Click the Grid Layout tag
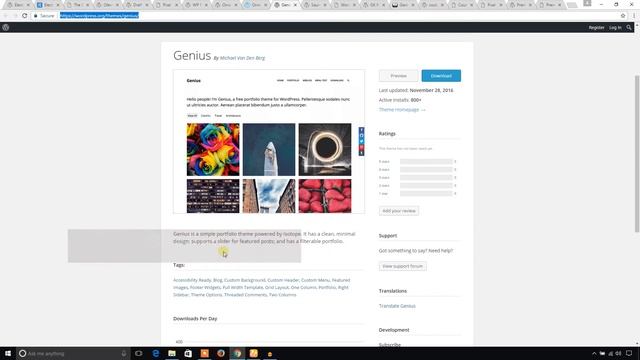This screenshot has width=640, height=360. pos(277,287)
